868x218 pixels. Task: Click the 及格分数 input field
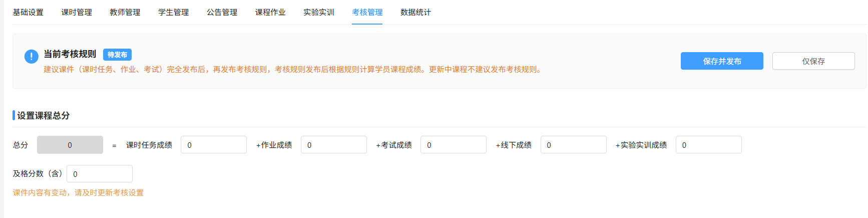[x=100, y=174]
